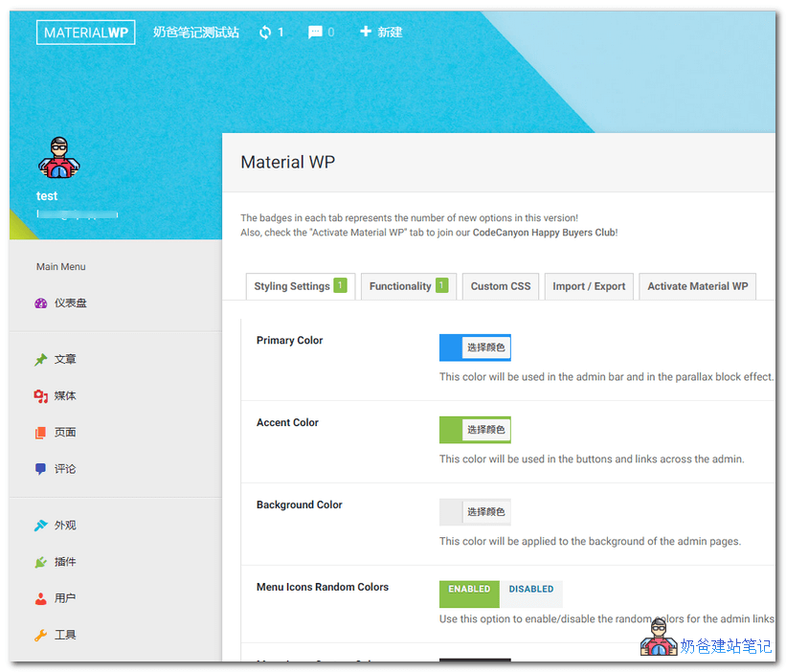Visit site via 奶爸笔记测试站 link

click(196, 31)
